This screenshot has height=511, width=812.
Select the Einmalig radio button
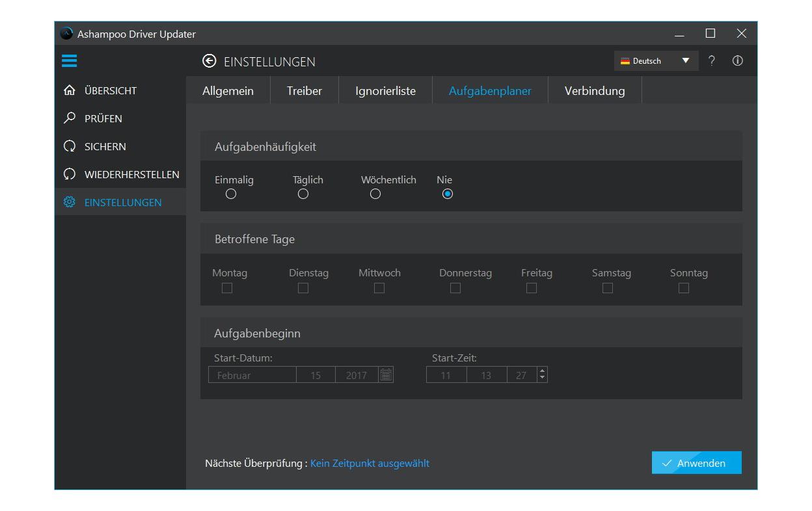pos(230,194)
